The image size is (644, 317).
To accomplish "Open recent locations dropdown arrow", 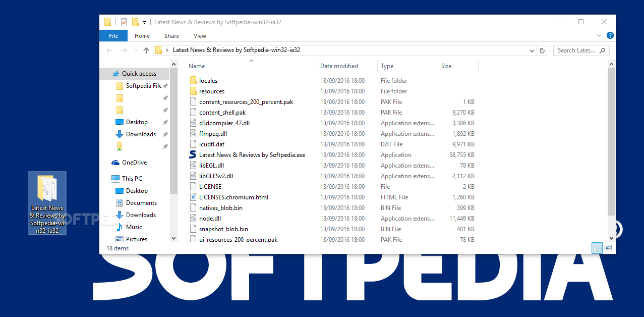I will [136, 50].
